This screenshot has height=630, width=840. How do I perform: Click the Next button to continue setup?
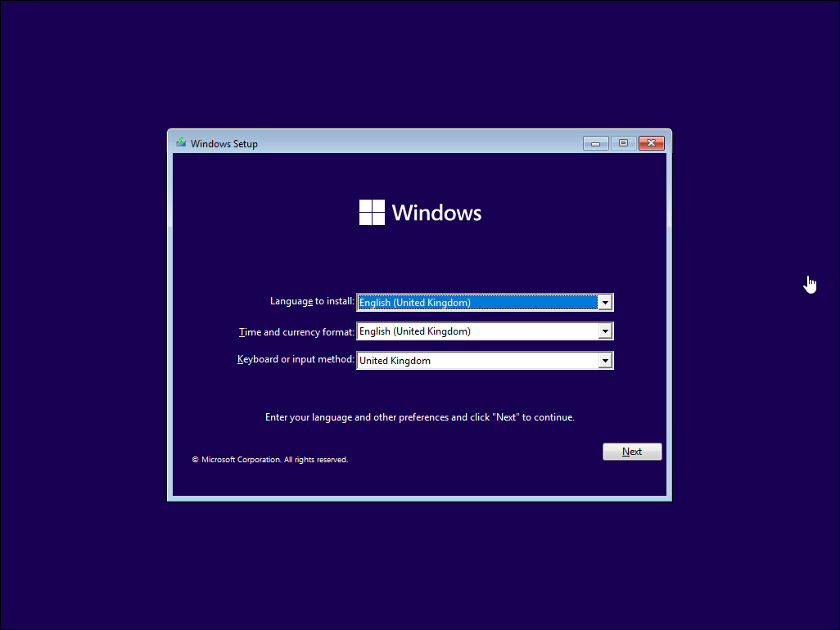point(632,451)
